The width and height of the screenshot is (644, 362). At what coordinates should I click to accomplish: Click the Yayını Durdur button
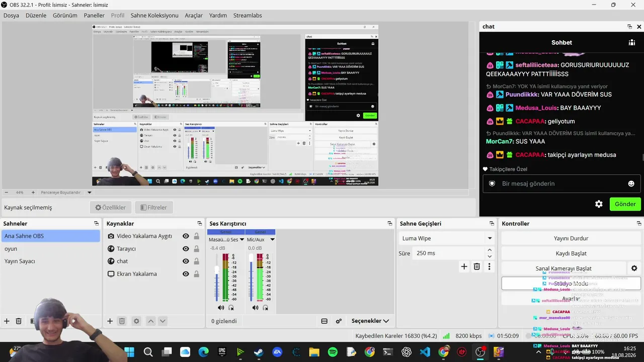[x=571, y=238]
